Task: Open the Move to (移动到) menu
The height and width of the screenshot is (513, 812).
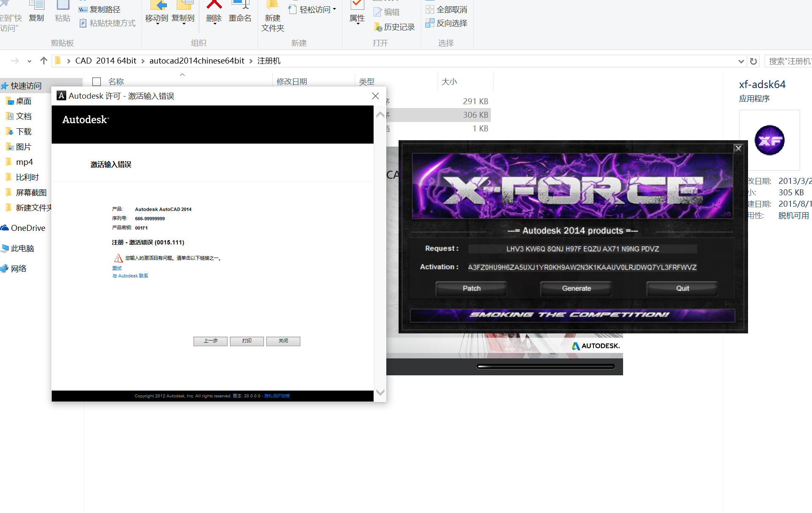Action: [x=157, y=13]
